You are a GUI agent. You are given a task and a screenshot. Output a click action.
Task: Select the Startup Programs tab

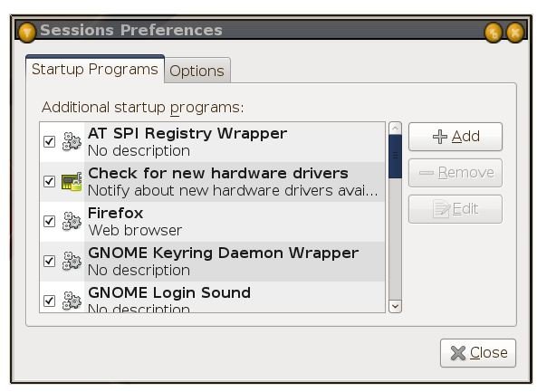(95, 69)
